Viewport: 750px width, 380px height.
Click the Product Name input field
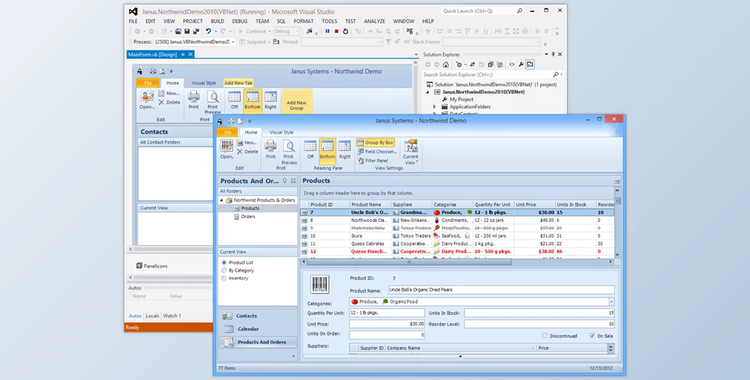501,290
